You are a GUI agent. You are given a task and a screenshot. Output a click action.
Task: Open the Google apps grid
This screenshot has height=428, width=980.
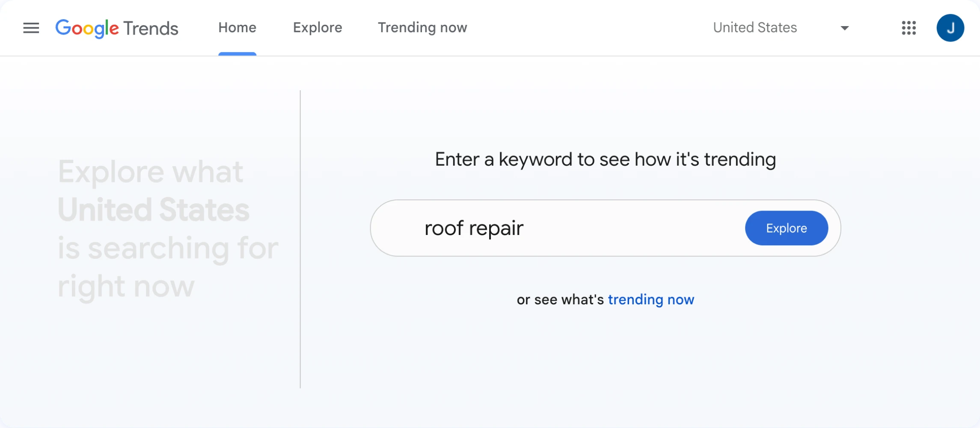909,28
